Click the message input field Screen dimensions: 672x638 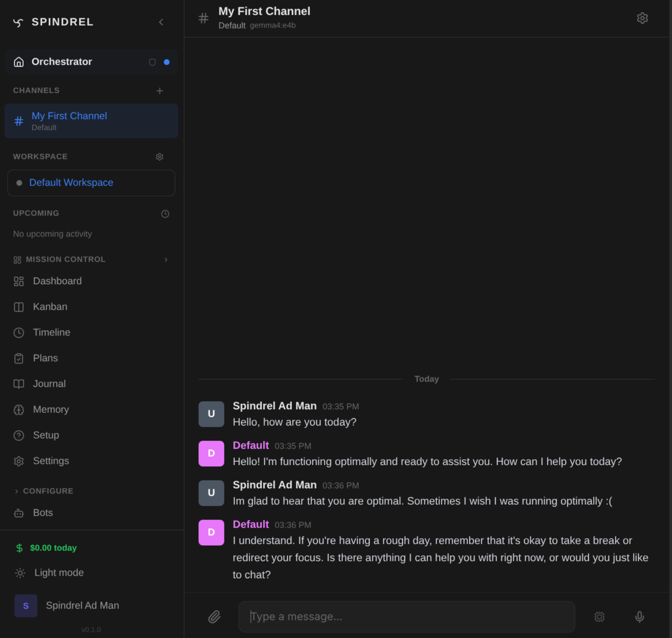(406, 617)
